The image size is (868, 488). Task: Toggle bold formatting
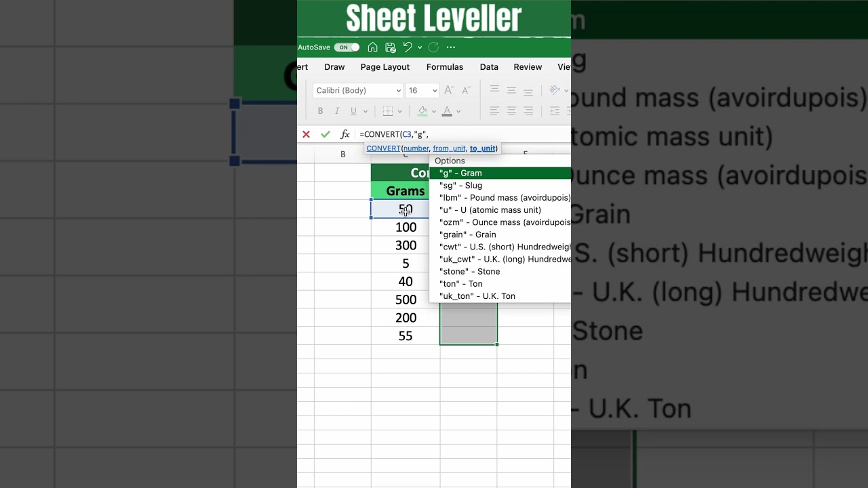click(320, 111)
